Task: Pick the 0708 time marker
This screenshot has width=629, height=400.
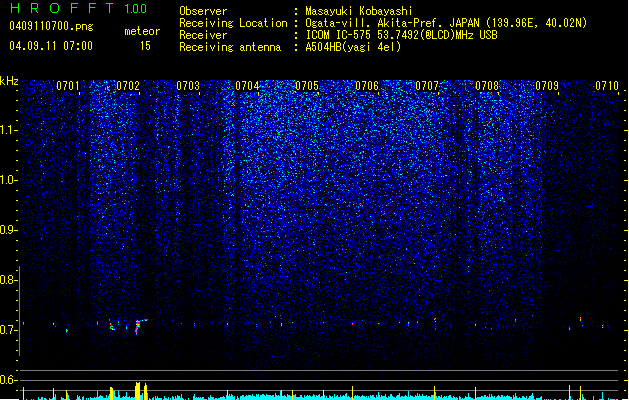Action: (x=487, y=86)
